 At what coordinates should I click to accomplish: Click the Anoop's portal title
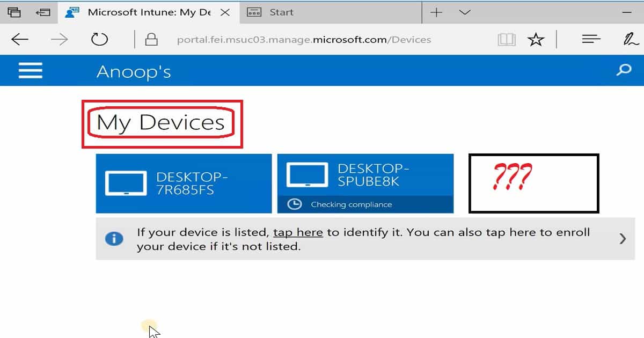click(x=134, y=71)
